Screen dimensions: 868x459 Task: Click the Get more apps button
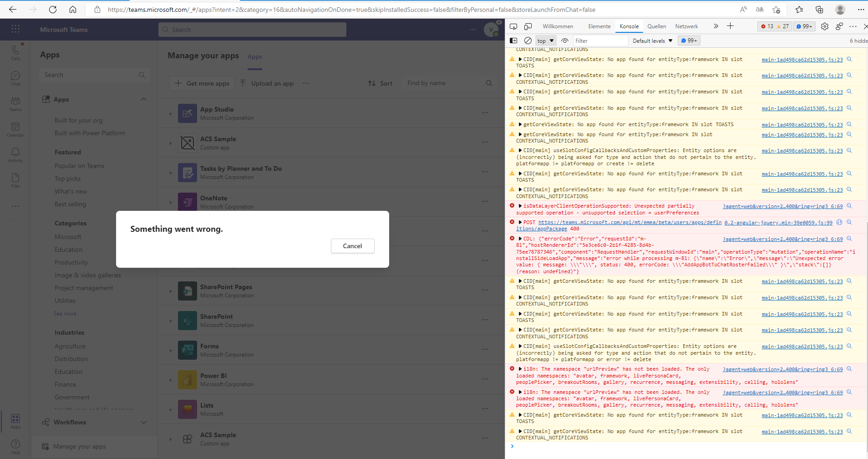click(x=202, y=83)
